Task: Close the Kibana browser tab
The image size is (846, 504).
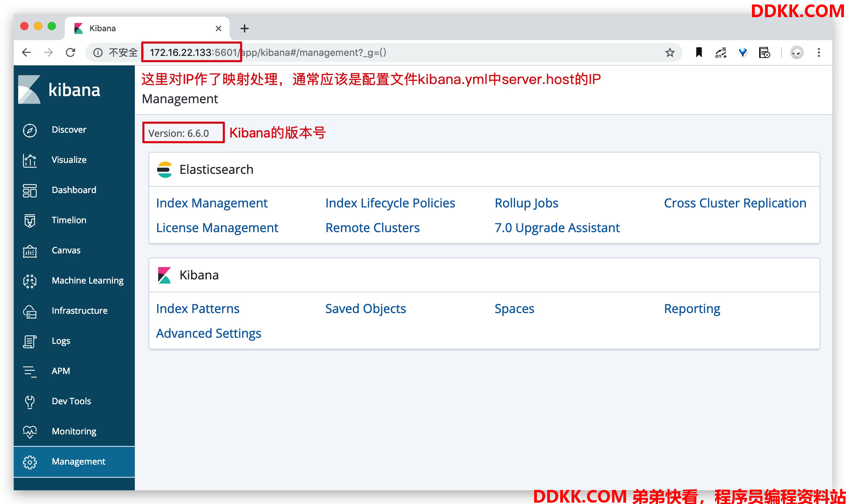Action: click(x=218, y=28)
